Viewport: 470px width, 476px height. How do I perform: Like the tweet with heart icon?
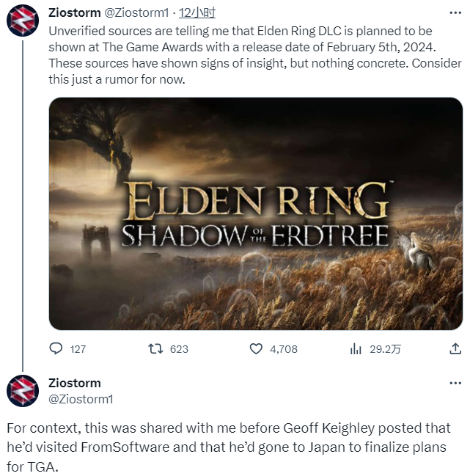pyautogui.click(x=256, y=349)
